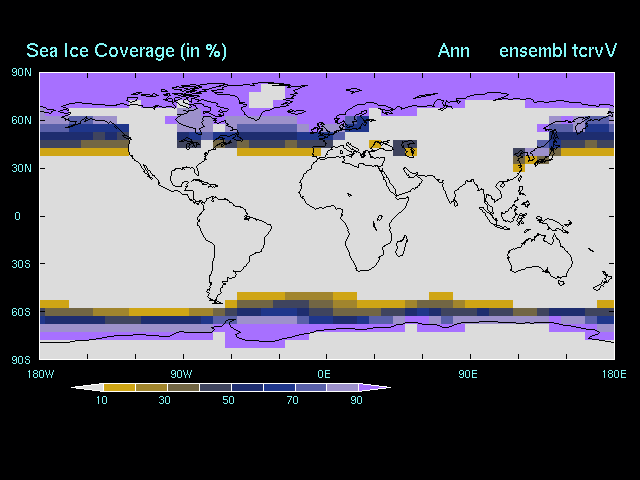The image size is (640, 480).
Task: Select the 'Ann' label text
Action: [453, 51]
